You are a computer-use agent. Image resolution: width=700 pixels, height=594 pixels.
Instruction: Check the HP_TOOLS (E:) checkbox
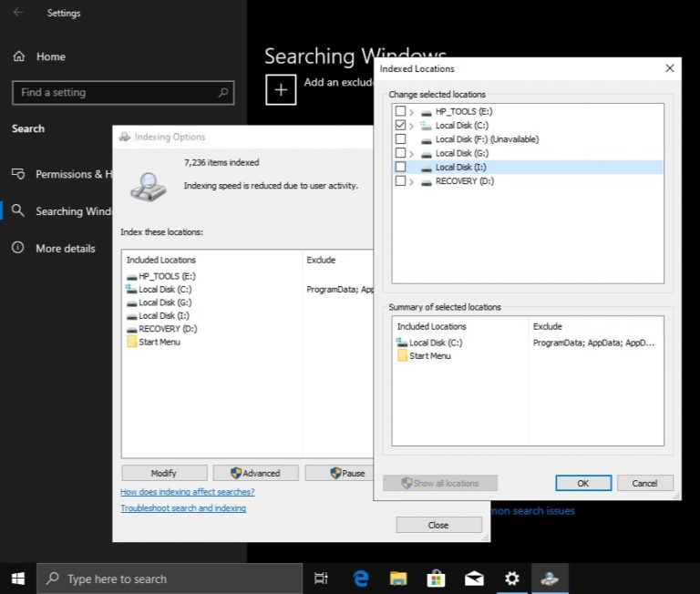click(400, 111)
